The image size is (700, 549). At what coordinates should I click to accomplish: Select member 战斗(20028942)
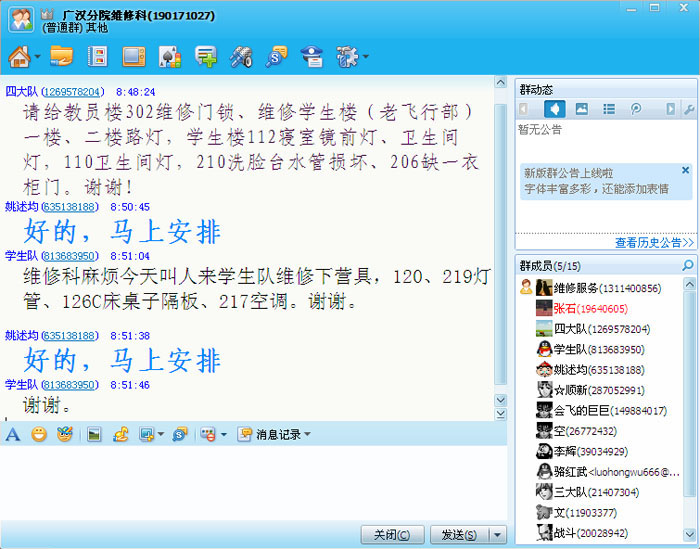coord(600,533)
